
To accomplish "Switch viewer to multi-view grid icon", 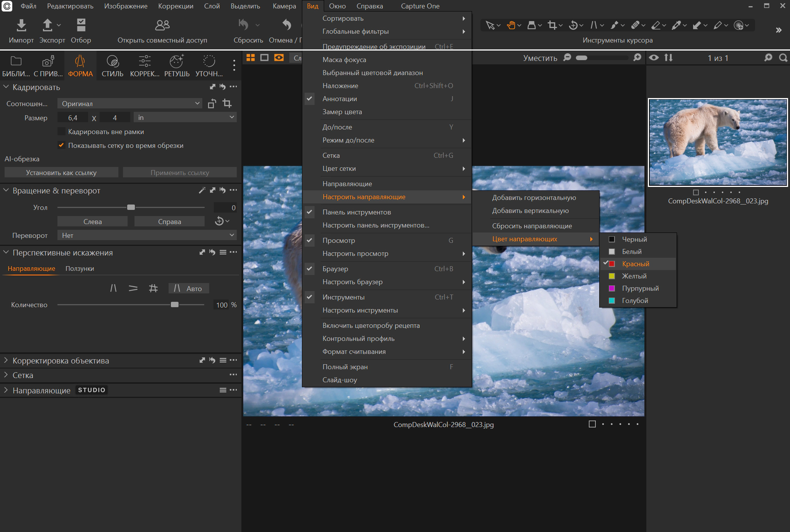I will 251,57.
